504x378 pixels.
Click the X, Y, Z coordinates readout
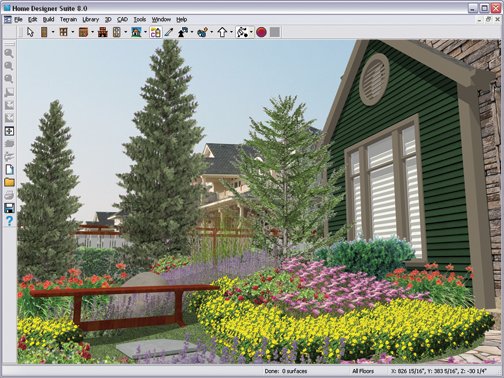click(439, 371)
